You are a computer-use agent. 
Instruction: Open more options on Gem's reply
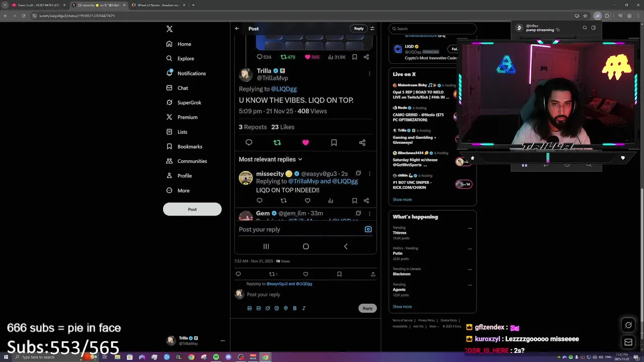coord(369,213)
